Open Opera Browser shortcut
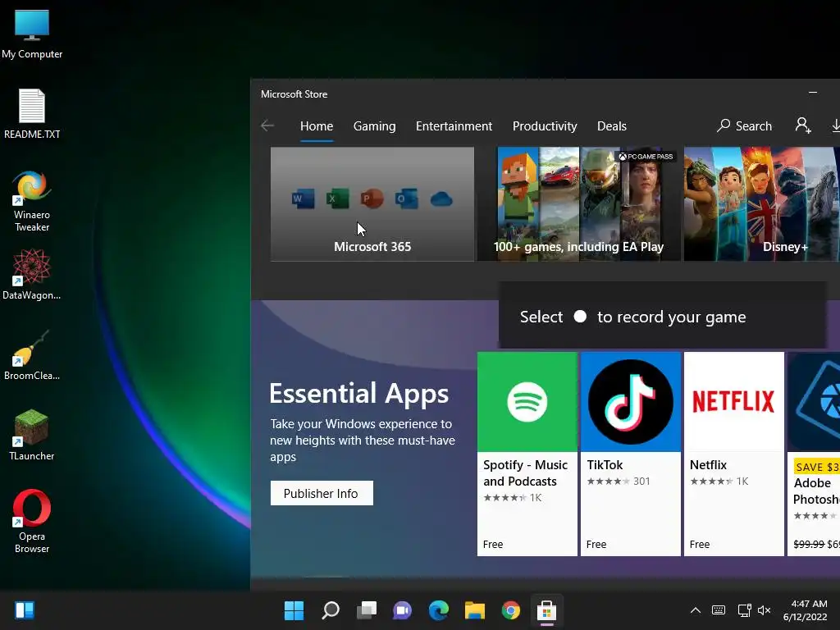This screenshot has height=630, width=840. pos(32,521)
